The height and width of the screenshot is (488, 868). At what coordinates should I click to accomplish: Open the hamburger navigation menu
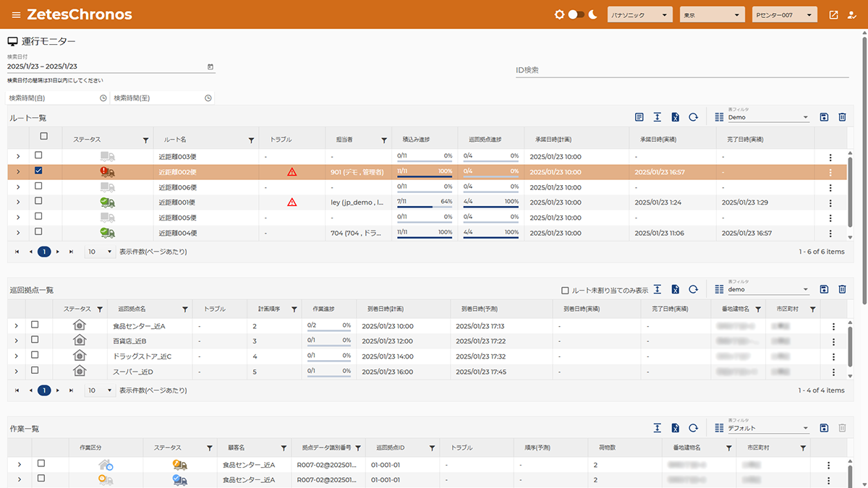16,14
